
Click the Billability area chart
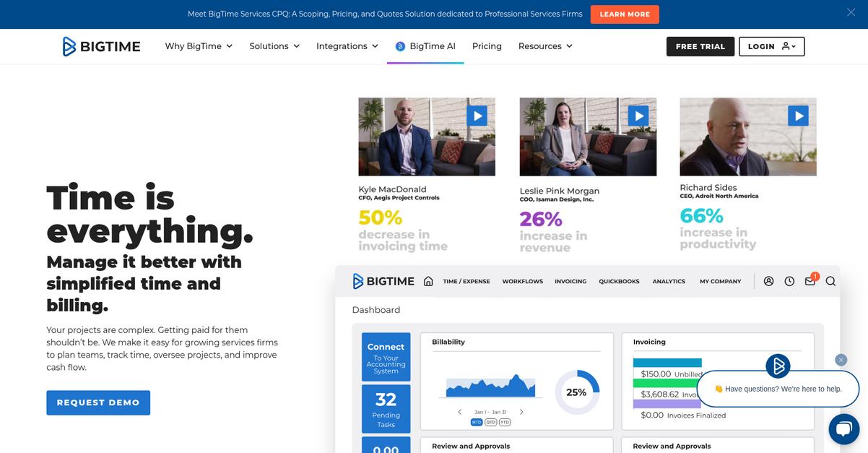(x=491, y=386)
